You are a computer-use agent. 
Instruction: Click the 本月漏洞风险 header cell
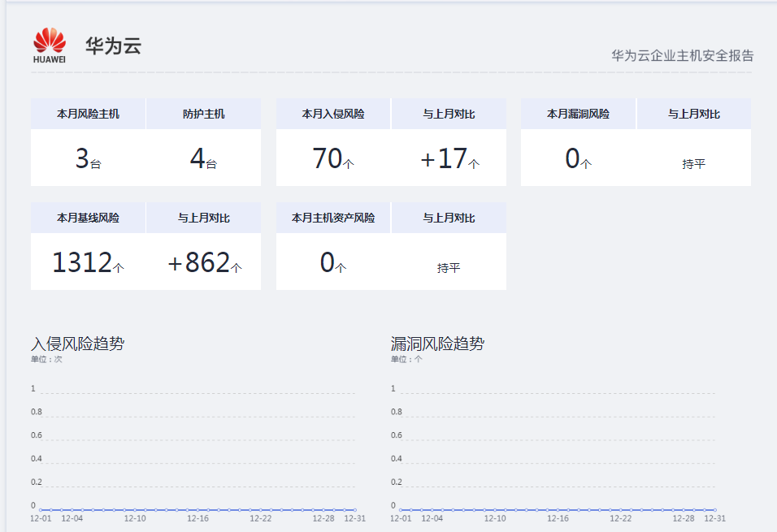point(578,114)
